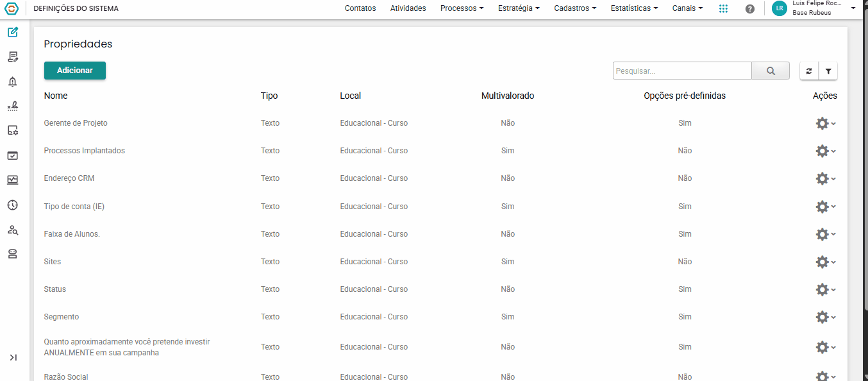The width and height of the screenshot is (868, 381).
Task: Click the Adicionar button
Action: click(x=75, y=71)
